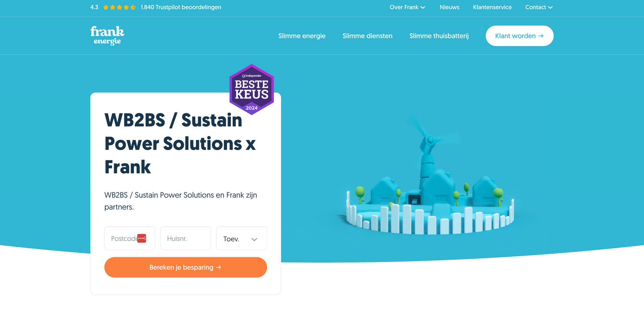Click the Trustpilot star rating icons
The width and height of the screenshot is (644, 324).
click(119, 7)
